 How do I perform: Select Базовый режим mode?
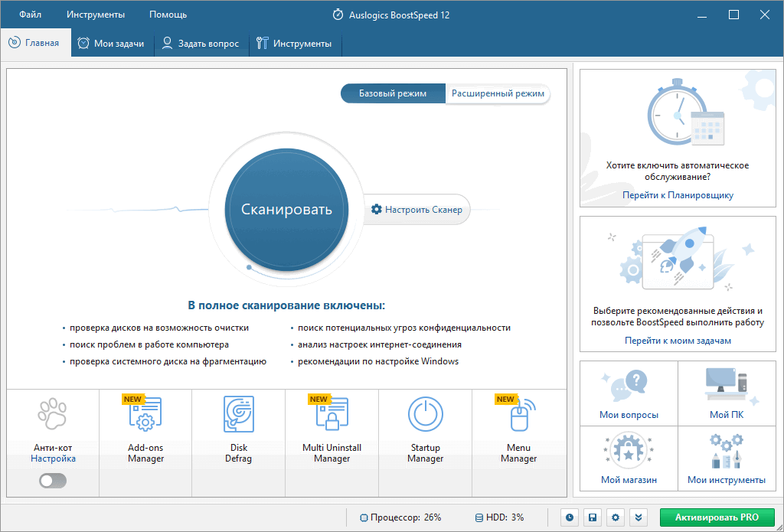393,93
